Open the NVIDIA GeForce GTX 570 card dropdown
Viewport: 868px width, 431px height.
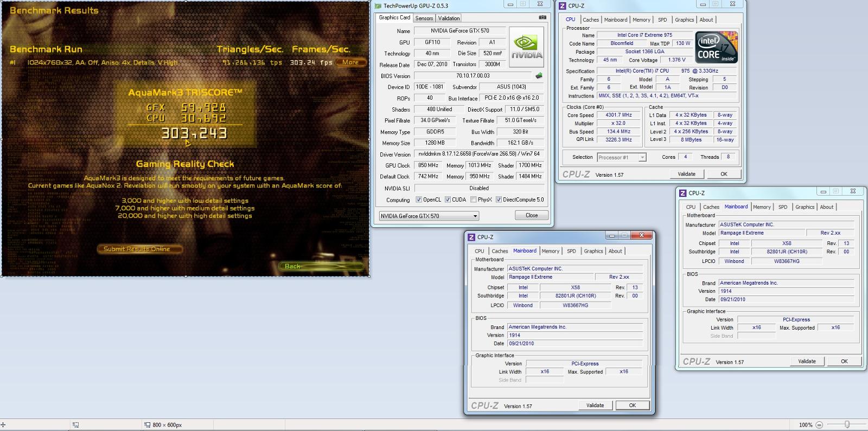point(429,216)
